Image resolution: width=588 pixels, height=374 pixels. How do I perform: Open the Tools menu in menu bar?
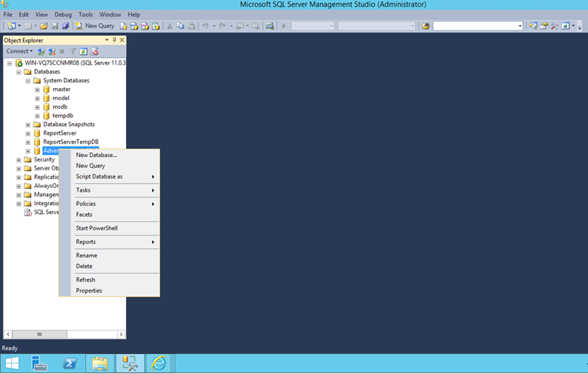(85, 15)
